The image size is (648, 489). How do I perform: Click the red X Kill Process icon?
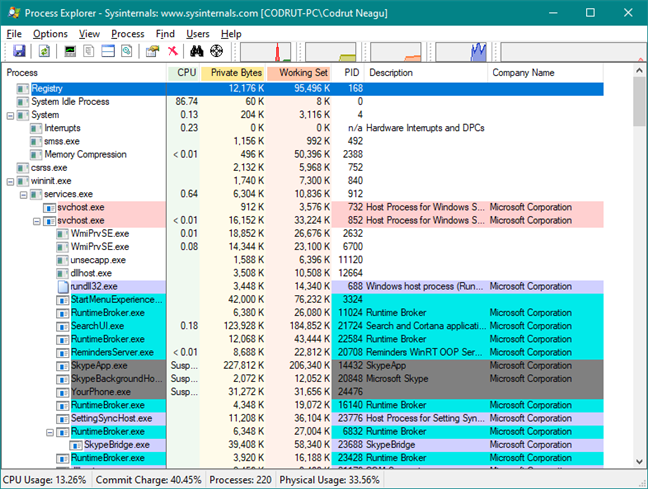(x=173, y=51)
